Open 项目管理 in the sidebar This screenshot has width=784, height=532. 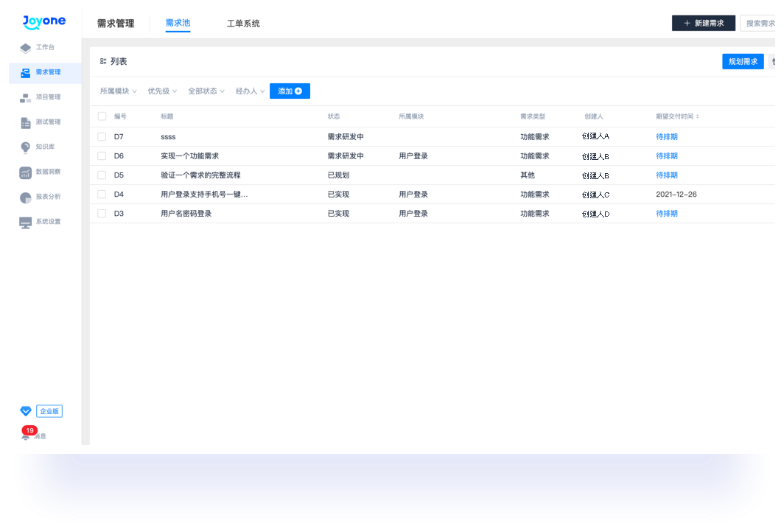[48, 97]
